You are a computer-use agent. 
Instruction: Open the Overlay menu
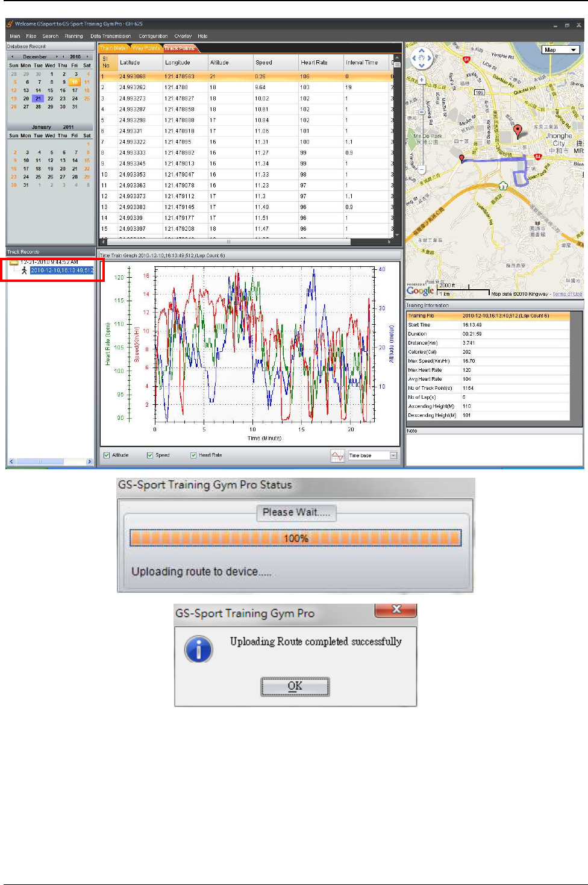[x=183, y=36]
